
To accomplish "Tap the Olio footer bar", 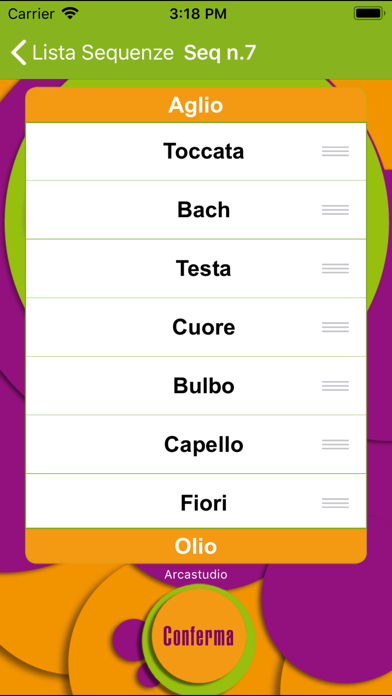I will (x=196, y=546).
